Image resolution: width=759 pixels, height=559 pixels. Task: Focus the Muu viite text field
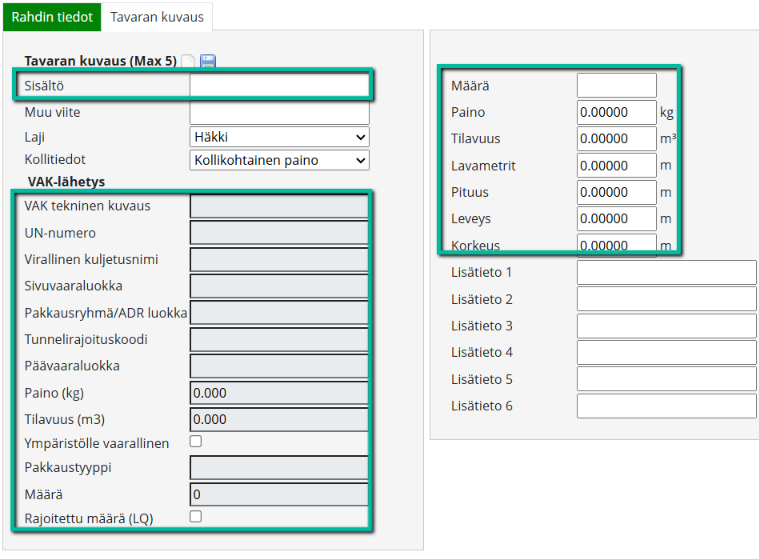pos(279,112)
